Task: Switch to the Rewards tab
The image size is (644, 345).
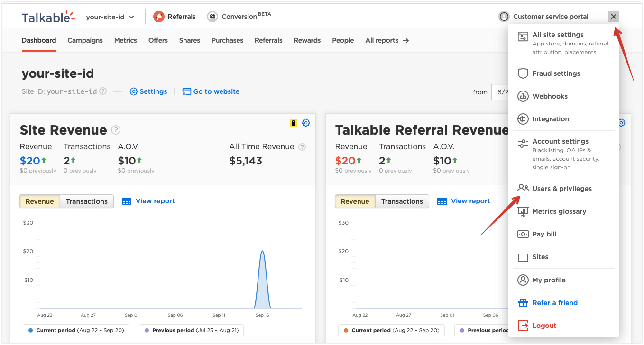Action: pyautogui.click(x=307, y=40)
